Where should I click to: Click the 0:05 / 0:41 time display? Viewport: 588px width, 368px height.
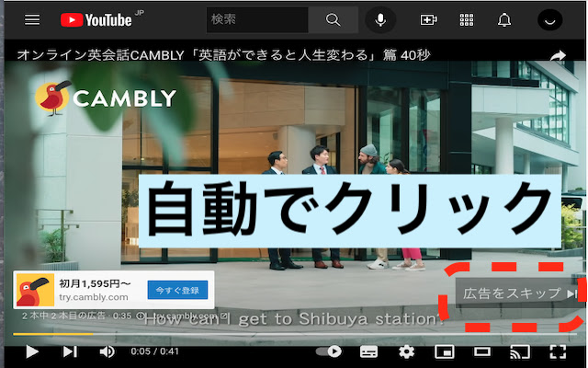pos(154,351)
